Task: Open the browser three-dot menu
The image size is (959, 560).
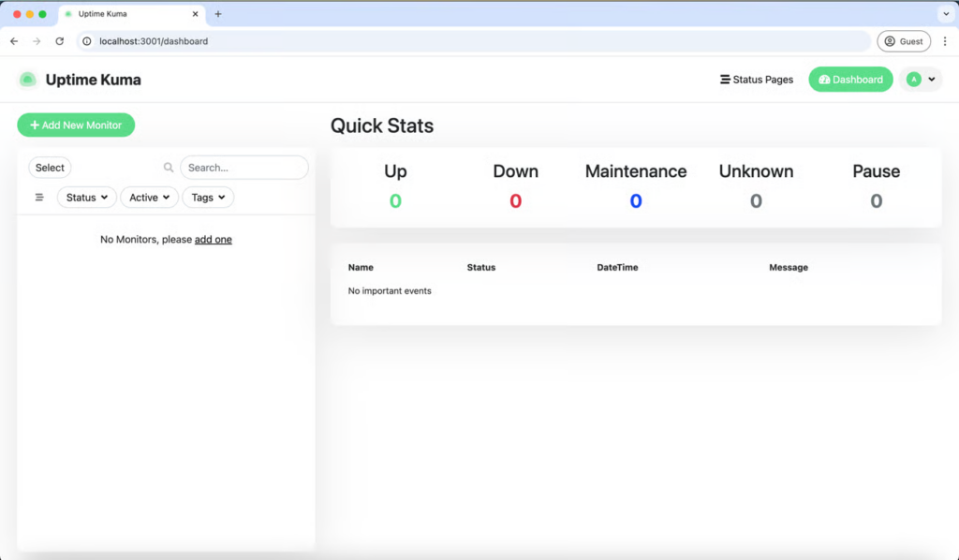Action: coord(945,41)
